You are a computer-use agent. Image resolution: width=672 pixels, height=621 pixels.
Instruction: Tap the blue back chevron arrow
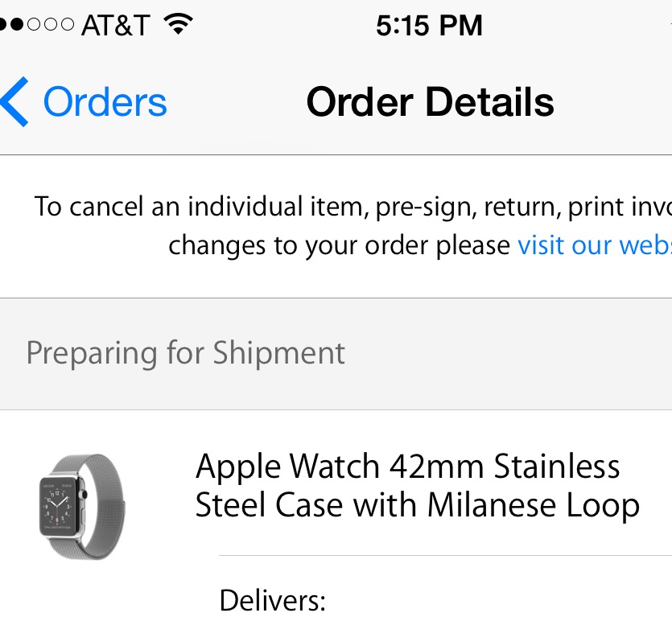14,102
